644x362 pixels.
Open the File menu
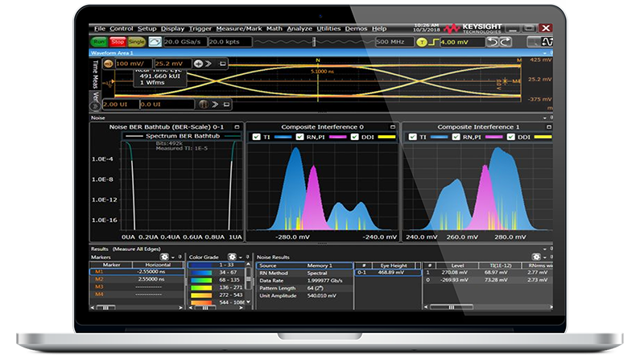[99, 29]
